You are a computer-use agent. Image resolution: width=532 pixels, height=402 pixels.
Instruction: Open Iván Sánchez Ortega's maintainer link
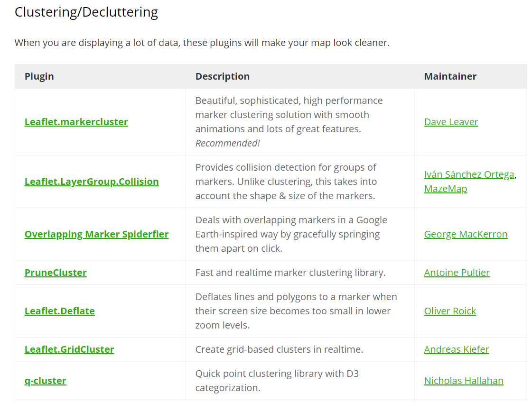(469, 174)
